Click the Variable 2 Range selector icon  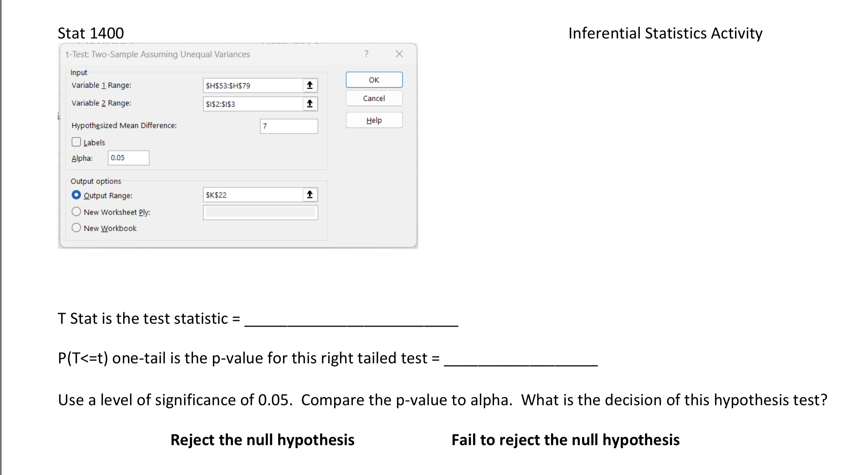tap(310, 104)
